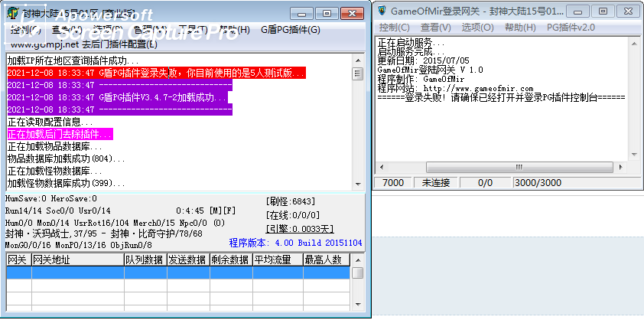Open 帮助(H) menu in GameOfMir gateway window

click(520, 28)
